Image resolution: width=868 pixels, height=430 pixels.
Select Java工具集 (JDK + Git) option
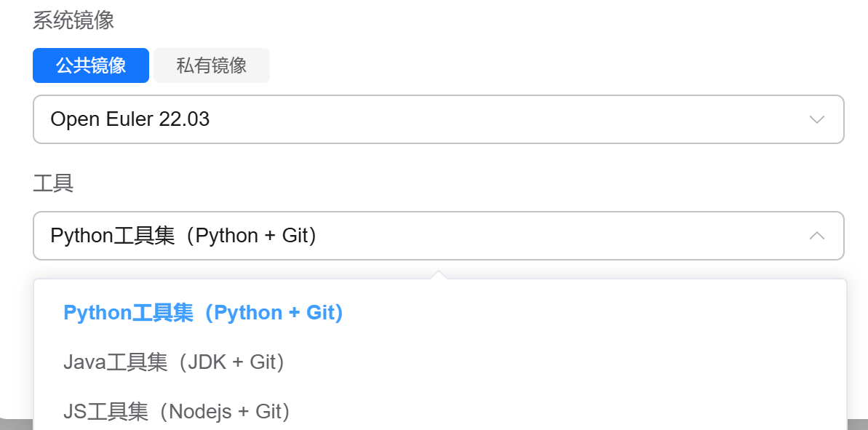point(174,362)
